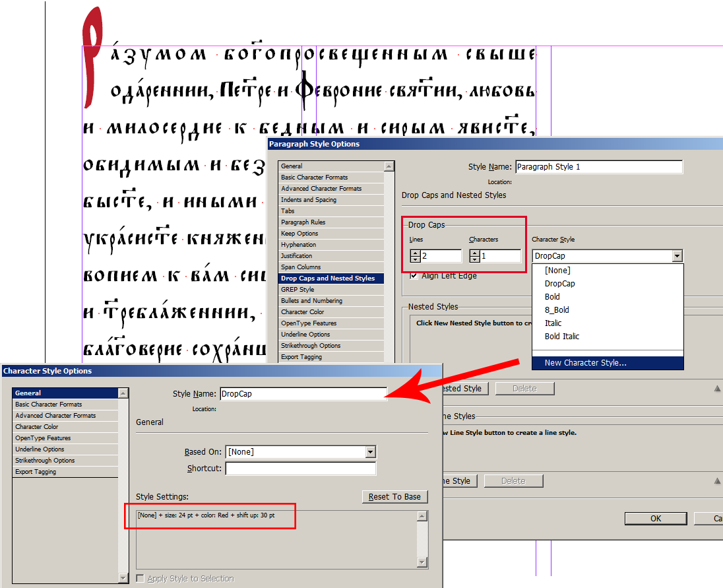
Task: Select General in Paragraph Style Options list
Action: [331, 166]
